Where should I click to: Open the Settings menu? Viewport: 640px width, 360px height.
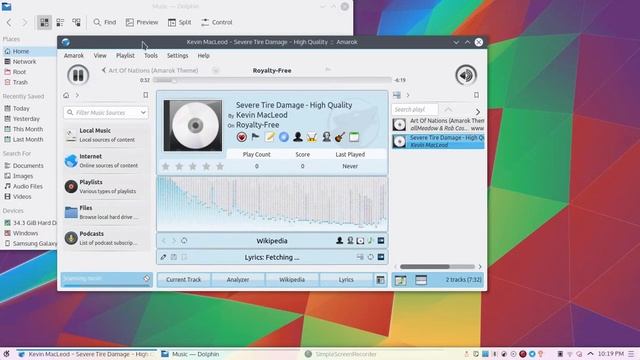[x=178, y=56]
